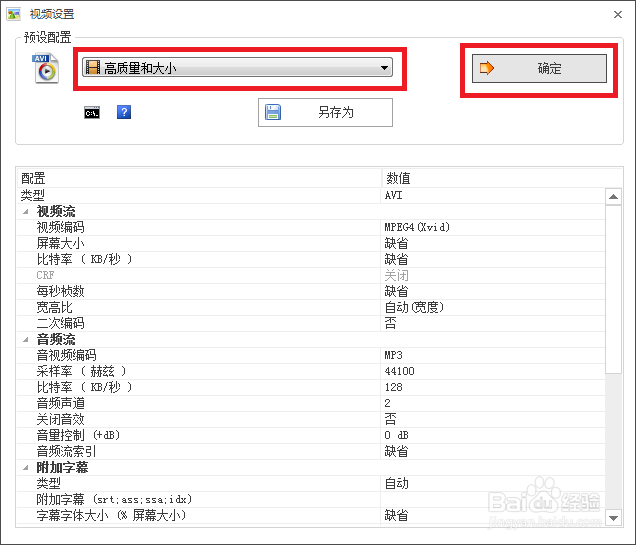Collapse the 视频流 section
Image resolution: width=636 pixels, height=545 pixels.
[26, 211]
